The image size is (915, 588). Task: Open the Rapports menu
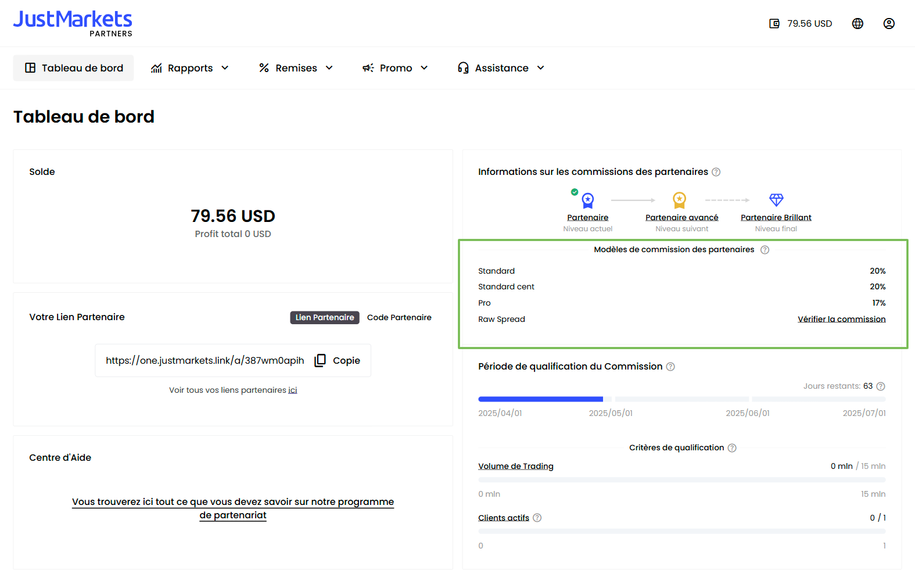[x=190, y=68]
